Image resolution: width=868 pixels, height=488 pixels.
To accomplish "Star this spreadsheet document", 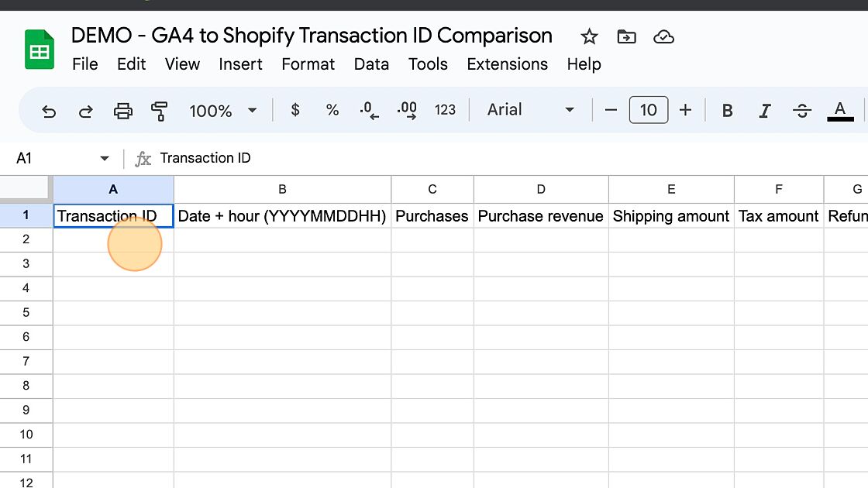I will coord(590,36).
